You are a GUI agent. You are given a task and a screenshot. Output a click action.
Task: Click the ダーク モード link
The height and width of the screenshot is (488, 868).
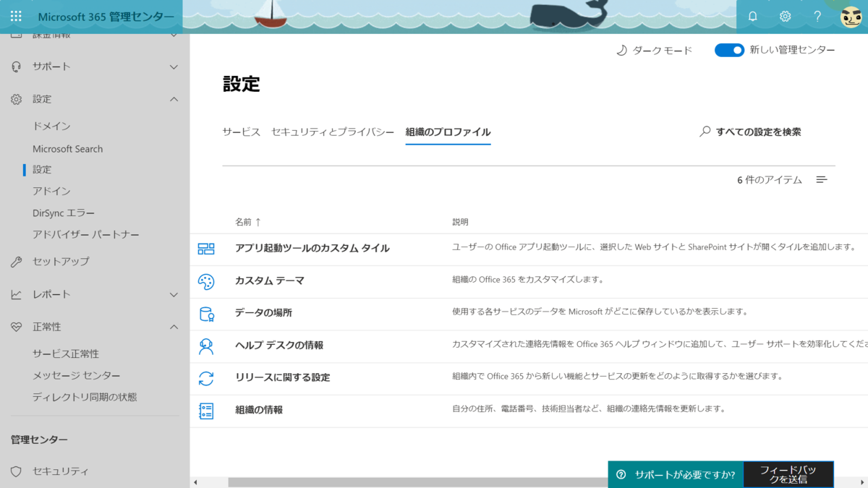tap(663, 51)
